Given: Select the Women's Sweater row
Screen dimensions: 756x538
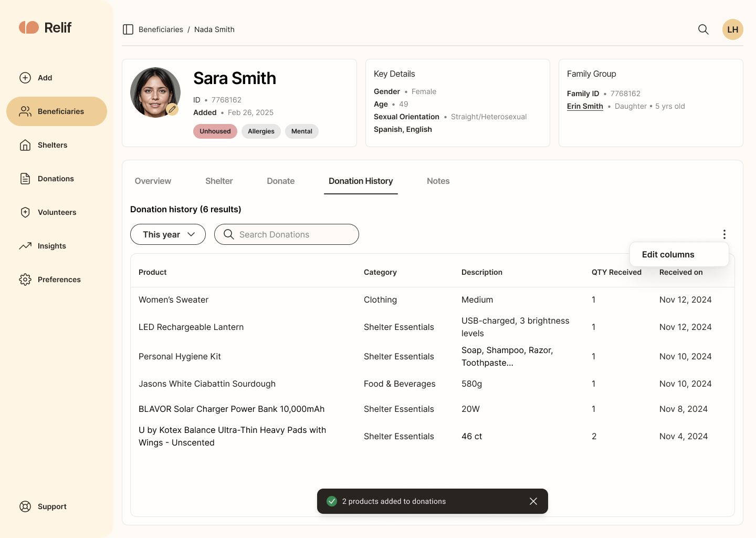Looking at the screenshot, I should click(x=433, y=299).
